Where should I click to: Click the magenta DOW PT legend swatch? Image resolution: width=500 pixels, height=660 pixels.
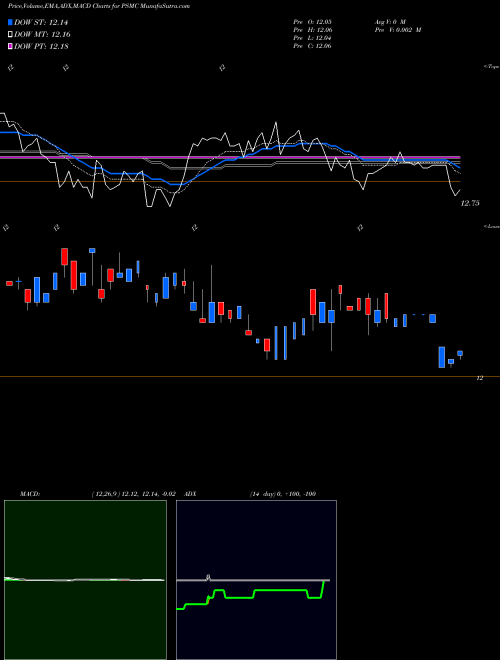click(x=11, y=46)
